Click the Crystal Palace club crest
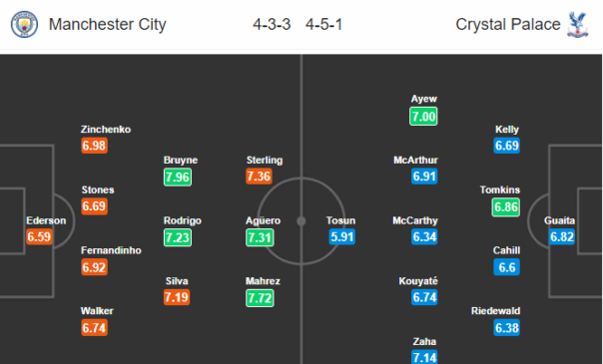This screenshot has width=603, height=364. [578, 25]
